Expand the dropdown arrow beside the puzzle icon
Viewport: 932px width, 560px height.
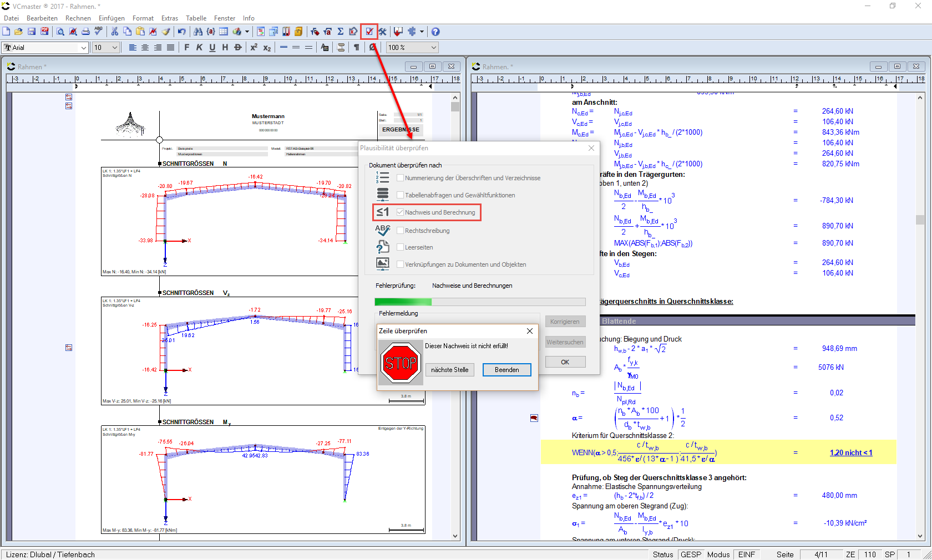coord(422,32)
